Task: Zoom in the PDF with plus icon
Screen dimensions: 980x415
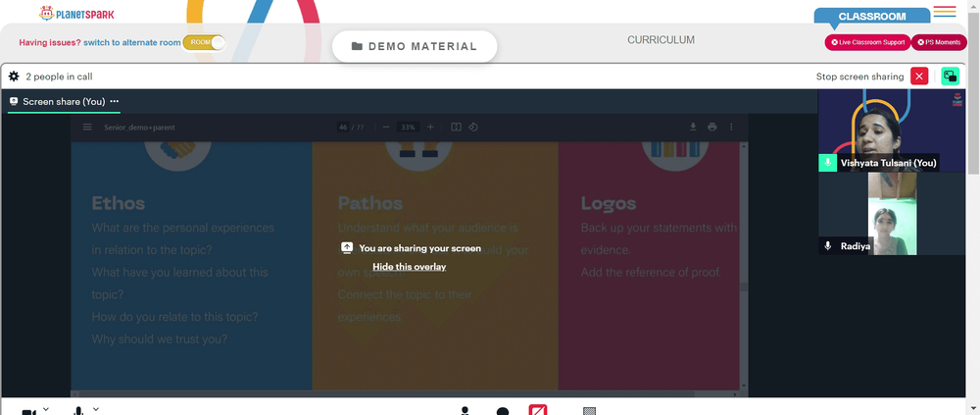Action: (x=430, y=128)
